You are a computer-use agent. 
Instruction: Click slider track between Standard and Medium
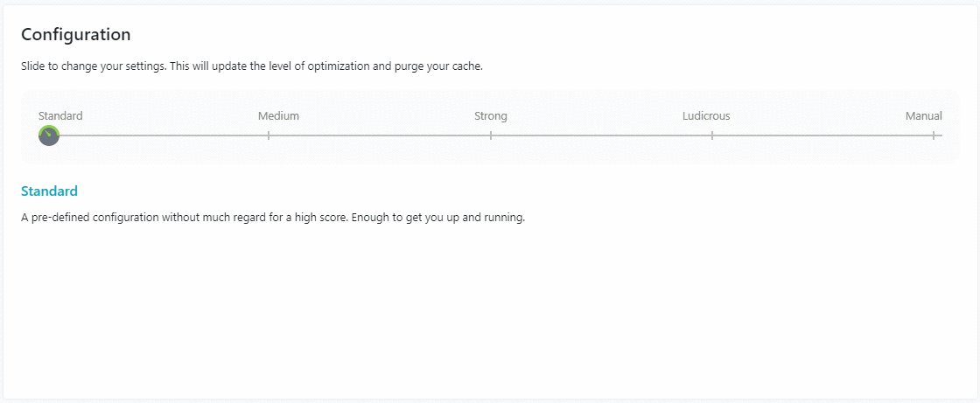coord(157,135)
